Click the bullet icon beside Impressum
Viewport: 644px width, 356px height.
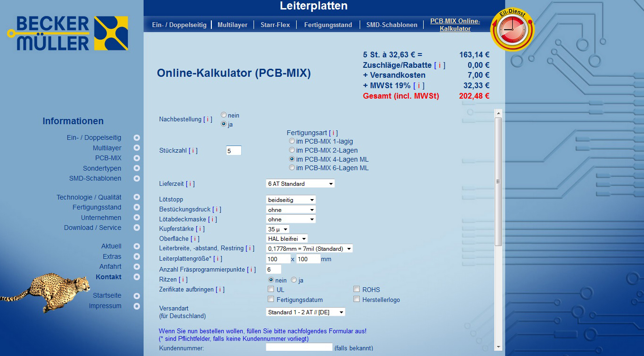click(x=136, y=306)
